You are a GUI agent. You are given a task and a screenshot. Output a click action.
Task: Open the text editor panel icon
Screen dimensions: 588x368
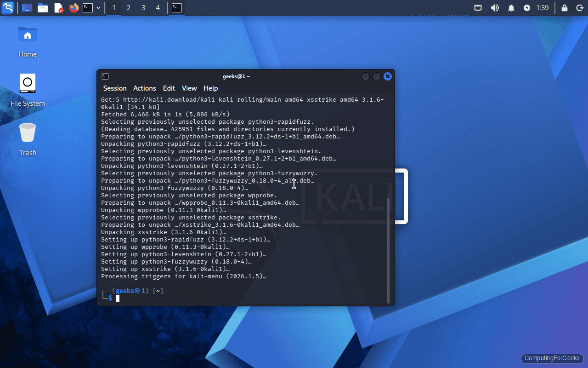coord(58,8)
